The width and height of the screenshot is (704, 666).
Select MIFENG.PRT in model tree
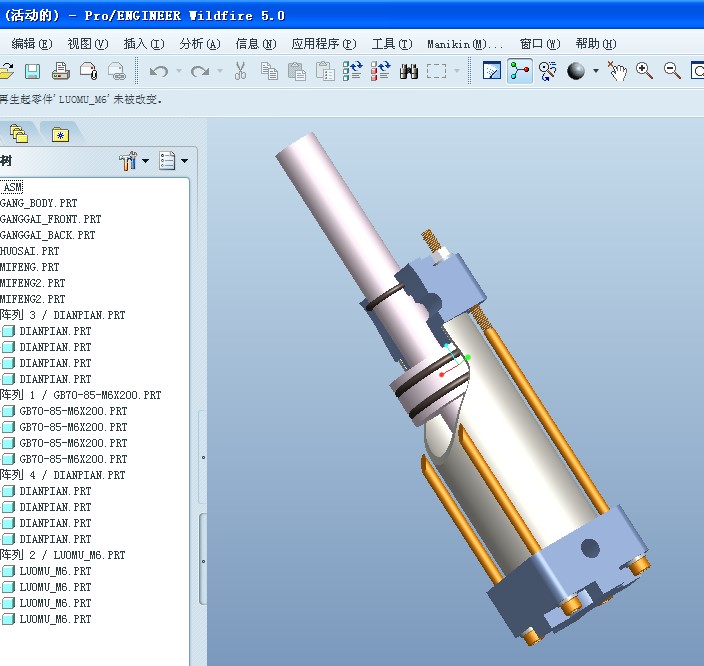tap(30, 267)
